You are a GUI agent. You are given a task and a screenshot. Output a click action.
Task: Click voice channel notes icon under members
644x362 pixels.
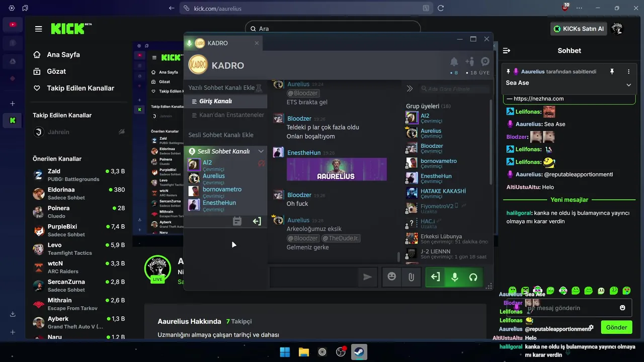[237, 221]
